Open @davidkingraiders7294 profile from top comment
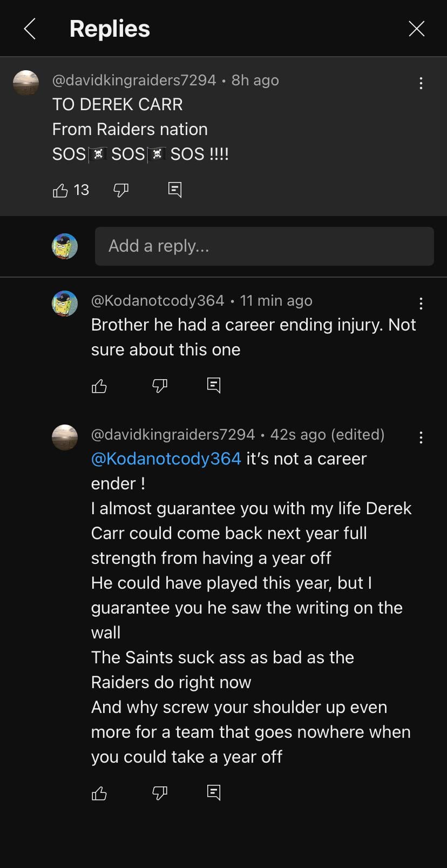Screen dimensions: 447x868 [x=134, y=80]
